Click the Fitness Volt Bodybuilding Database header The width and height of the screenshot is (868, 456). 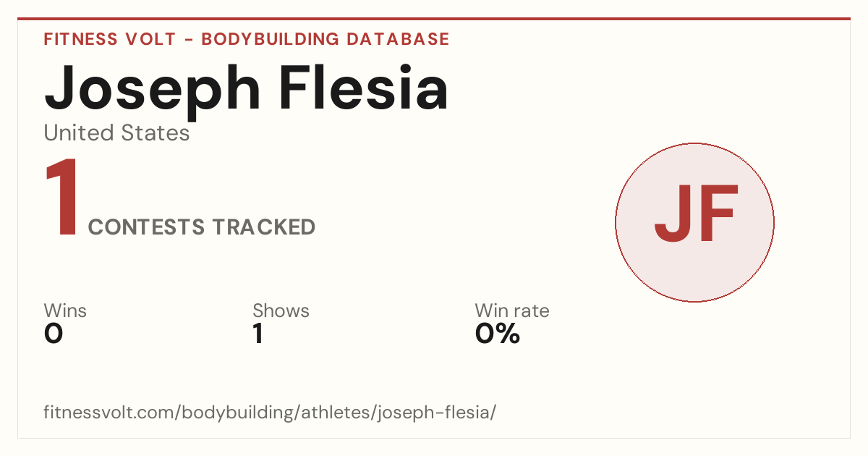point(247,39)
